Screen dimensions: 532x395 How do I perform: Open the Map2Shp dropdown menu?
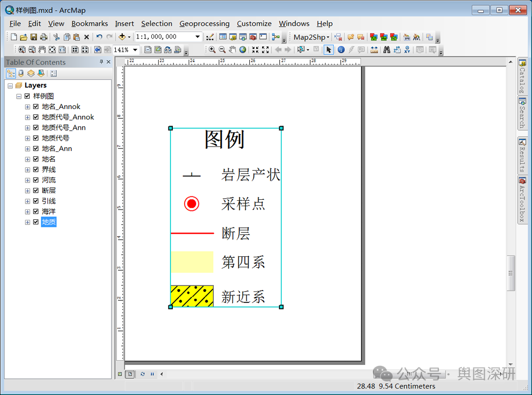point(311,37)
